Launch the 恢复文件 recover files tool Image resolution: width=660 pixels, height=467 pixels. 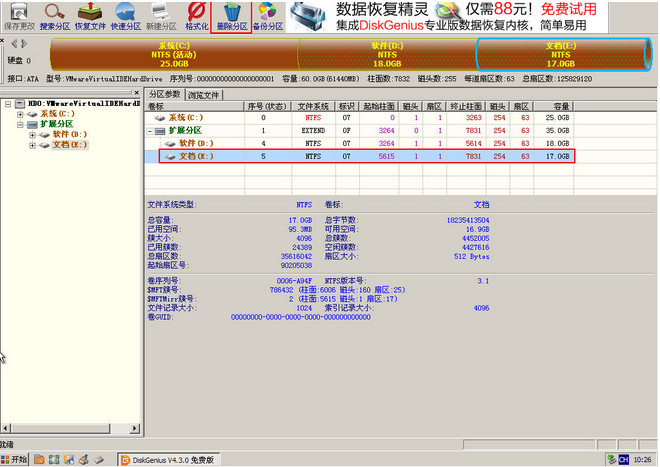tap(90, 17)
